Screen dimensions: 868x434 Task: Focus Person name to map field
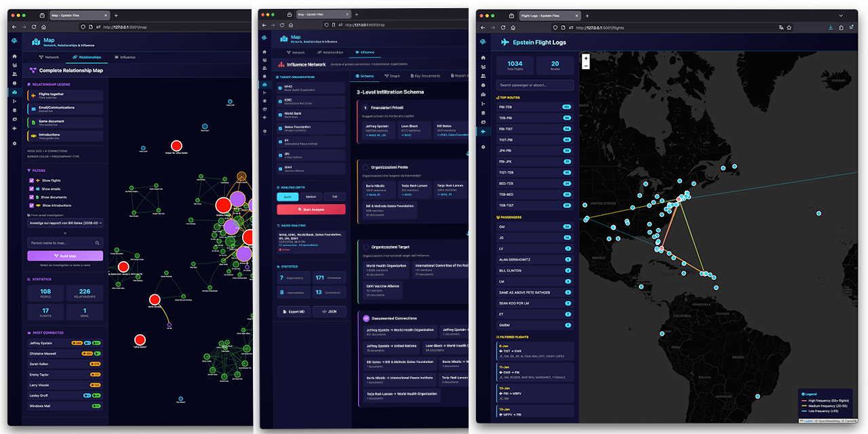pos(66,243)
